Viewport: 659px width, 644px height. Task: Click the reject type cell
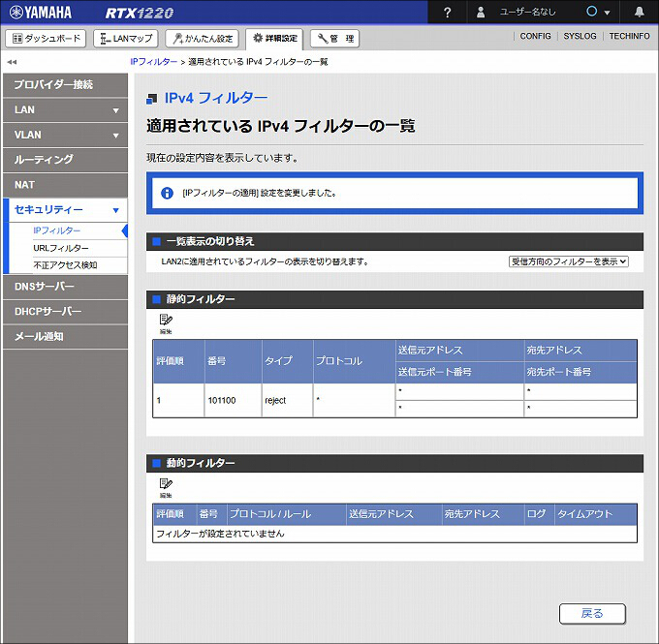288,400
